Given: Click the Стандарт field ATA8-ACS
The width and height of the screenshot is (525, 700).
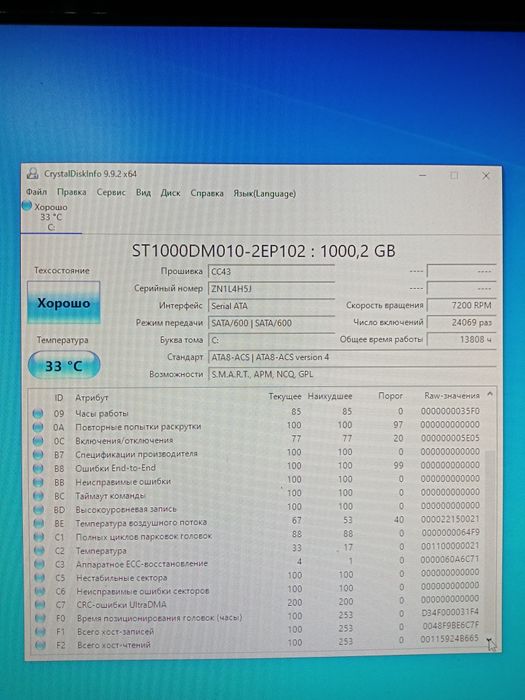Looking at the screenshot, I should [352, 357].
